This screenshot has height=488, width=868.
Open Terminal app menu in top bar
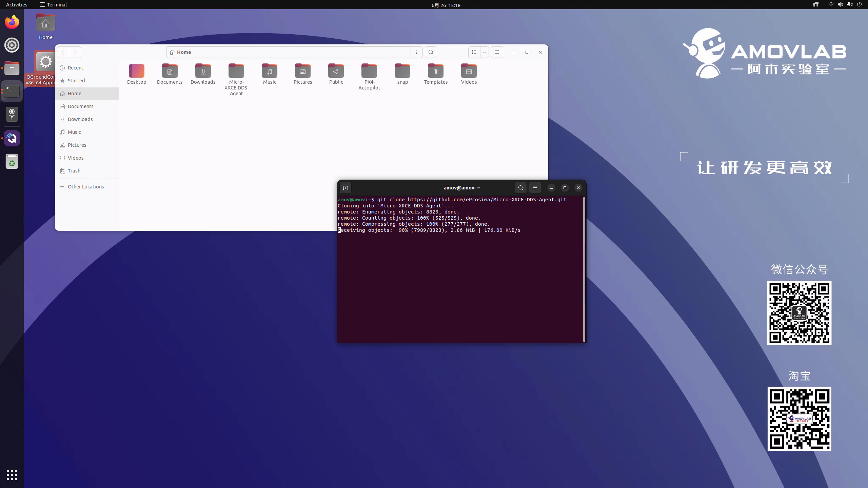click(53, 5)
